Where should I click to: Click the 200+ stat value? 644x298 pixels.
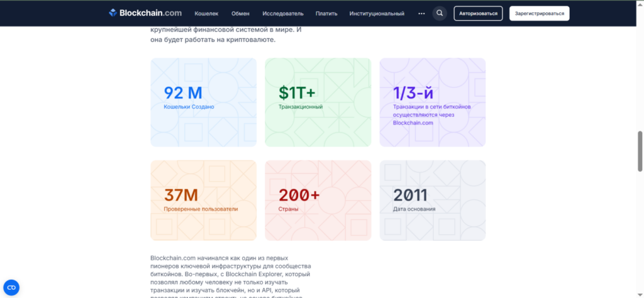click(x=299, y=195)
